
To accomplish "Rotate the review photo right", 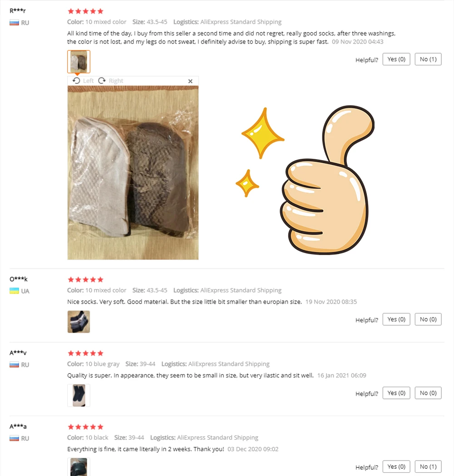I will [110, 81].
